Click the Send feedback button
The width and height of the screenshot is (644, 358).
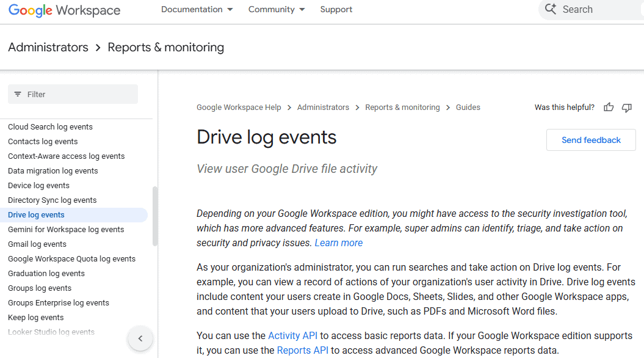591,140
